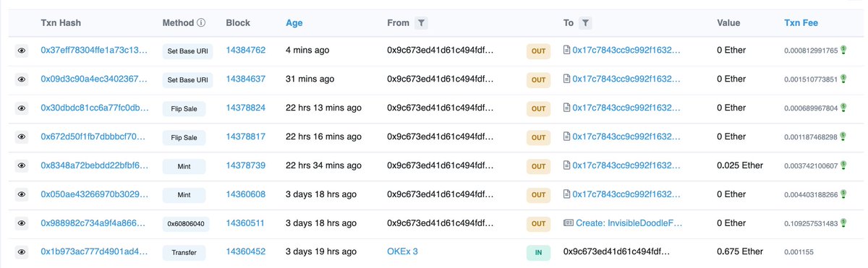Viewport: 868px width, 268px height.
Task: Click contract creation icon beside InvisibleDoodleF
Action: pos(569,223)
